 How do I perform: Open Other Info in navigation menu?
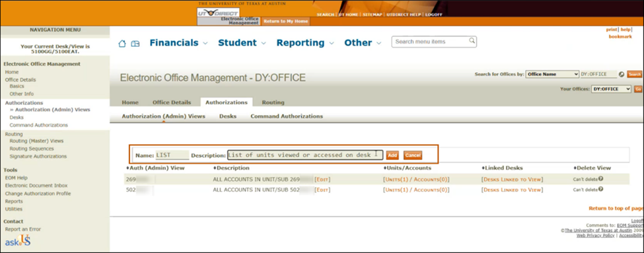point(22,94)
